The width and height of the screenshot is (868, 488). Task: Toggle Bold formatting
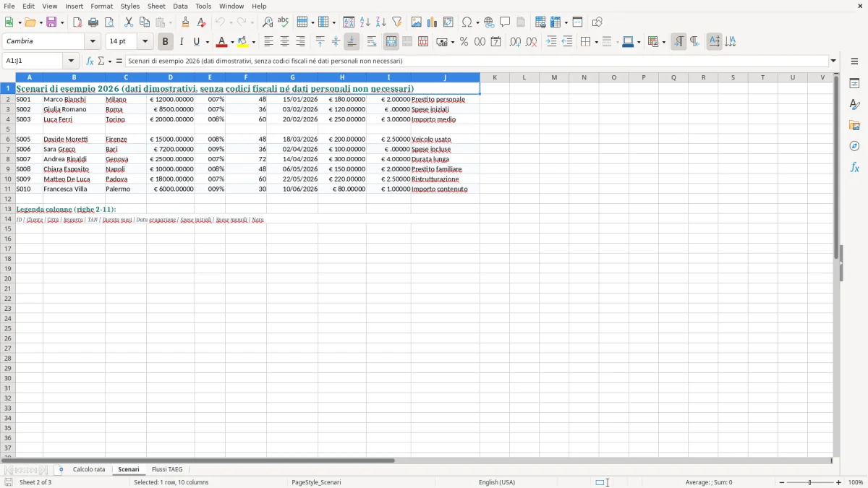pos(165,42)
